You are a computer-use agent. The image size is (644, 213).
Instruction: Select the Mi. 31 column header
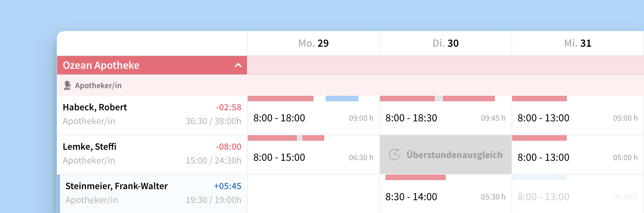(578, 43)
